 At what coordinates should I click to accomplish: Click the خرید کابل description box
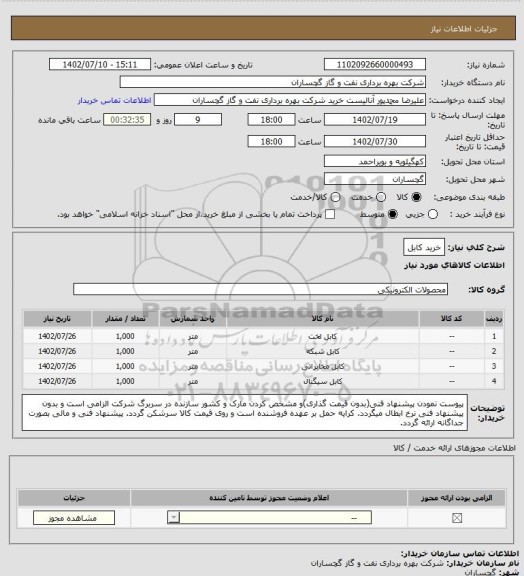click(424, 248)
